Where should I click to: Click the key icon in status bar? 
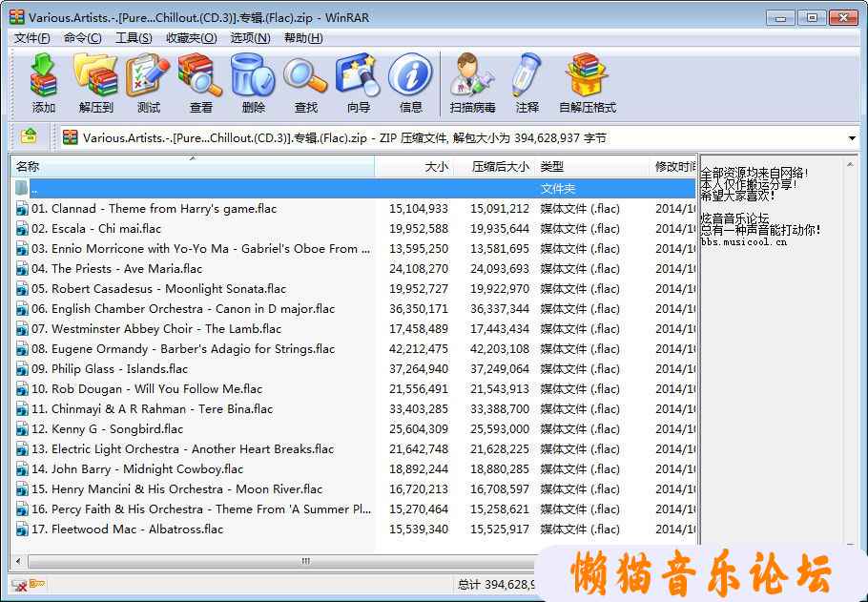(x=37, y=583)
